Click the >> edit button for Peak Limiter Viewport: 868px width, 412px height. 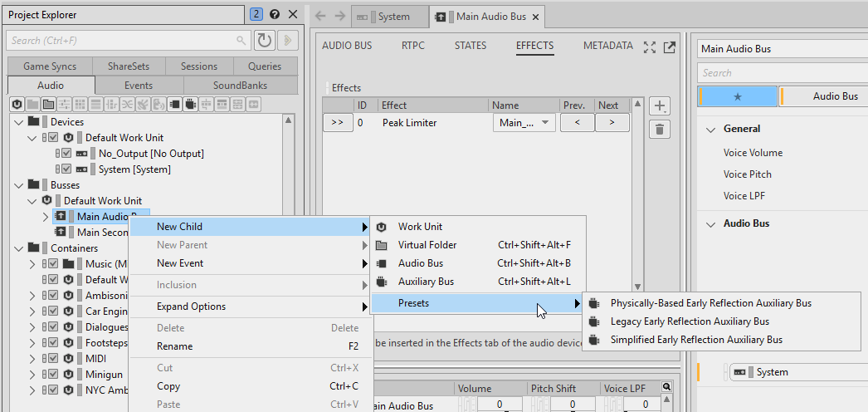336,123
